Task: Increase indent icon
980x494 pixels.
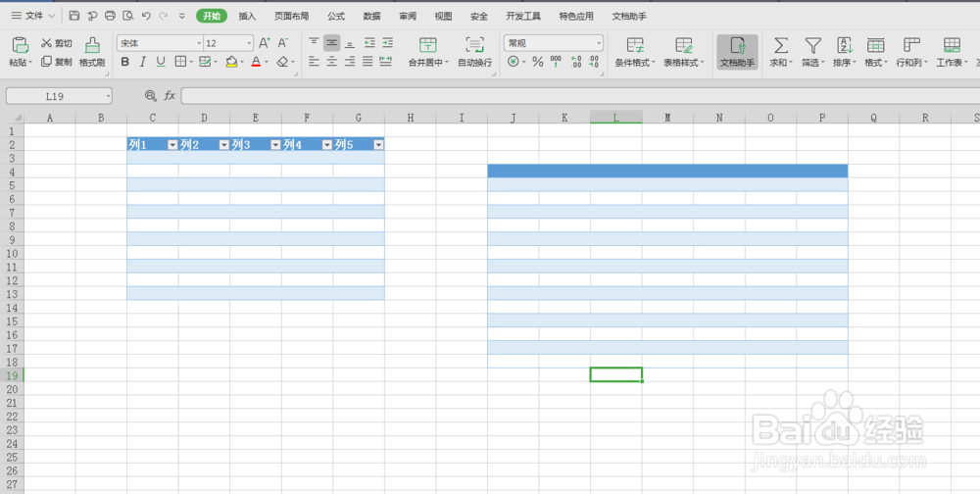Action: (388, 42)
